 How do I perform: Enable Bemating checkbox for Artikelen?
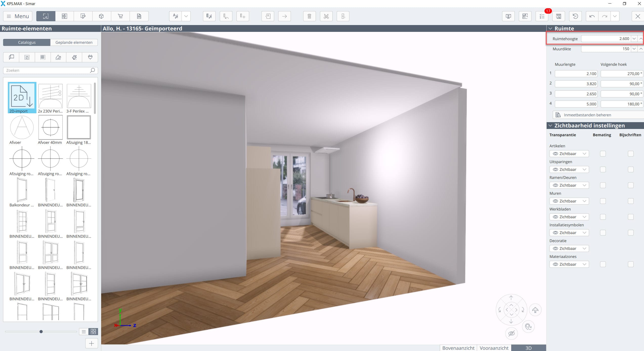pos(603,154)
